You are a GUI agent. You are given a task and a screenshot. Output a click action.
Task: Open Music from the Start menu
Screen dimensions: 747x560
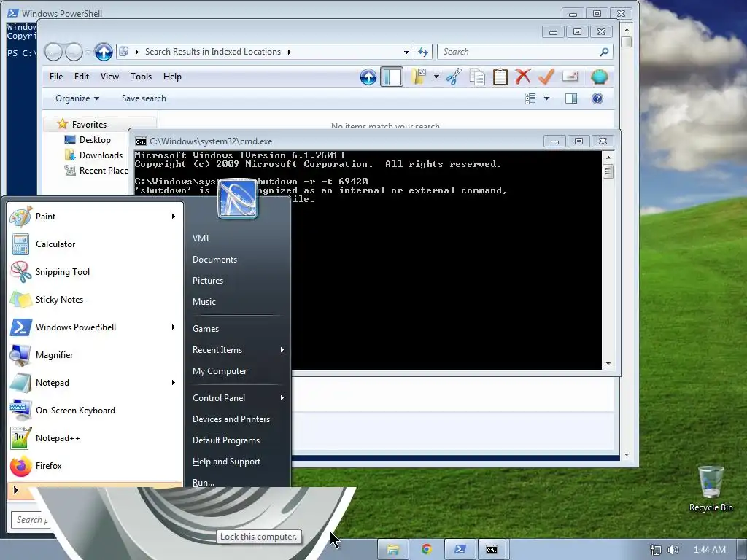204,302
